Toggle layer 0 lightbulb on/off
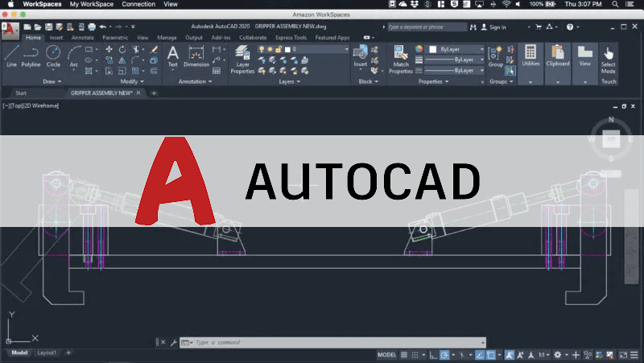 tap(262, 49)
